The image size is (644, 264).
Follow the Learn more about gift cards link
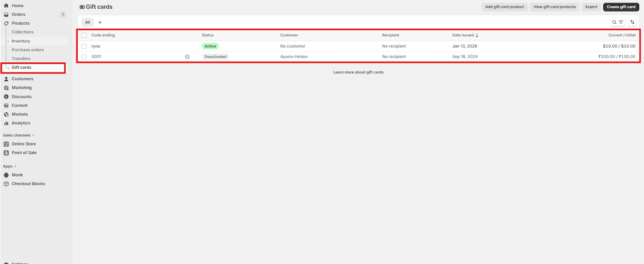point(358,72)
